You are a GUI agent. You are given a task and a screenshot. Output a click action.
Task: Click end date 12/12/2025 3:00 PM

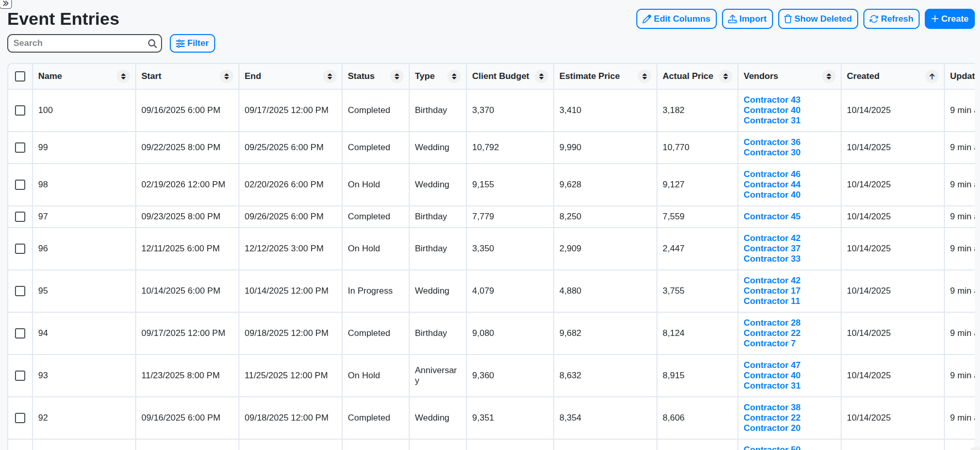coord(284,249)
